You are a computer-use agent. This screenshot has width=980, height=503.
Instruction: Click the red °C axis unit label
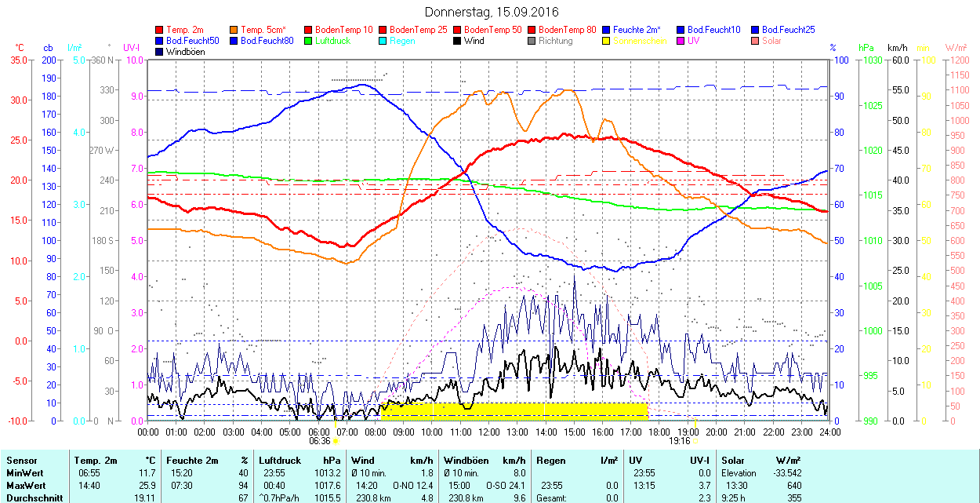[20, 48]
